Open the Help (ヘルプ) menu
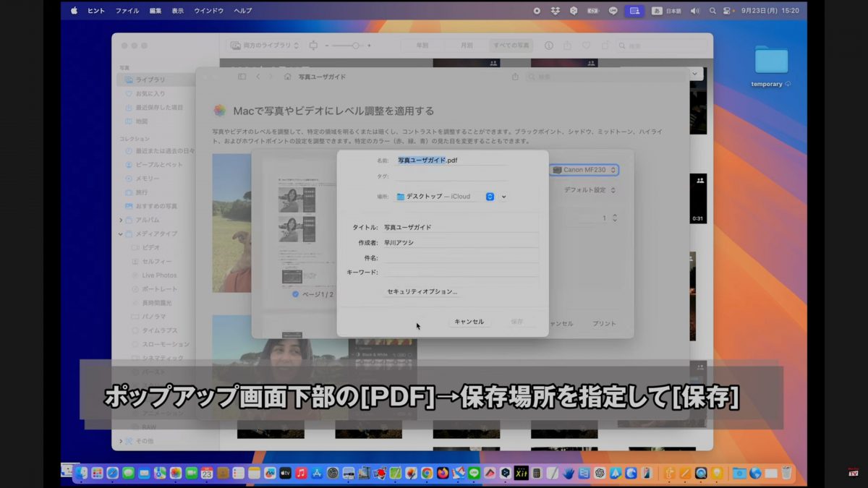 point(243,11)
